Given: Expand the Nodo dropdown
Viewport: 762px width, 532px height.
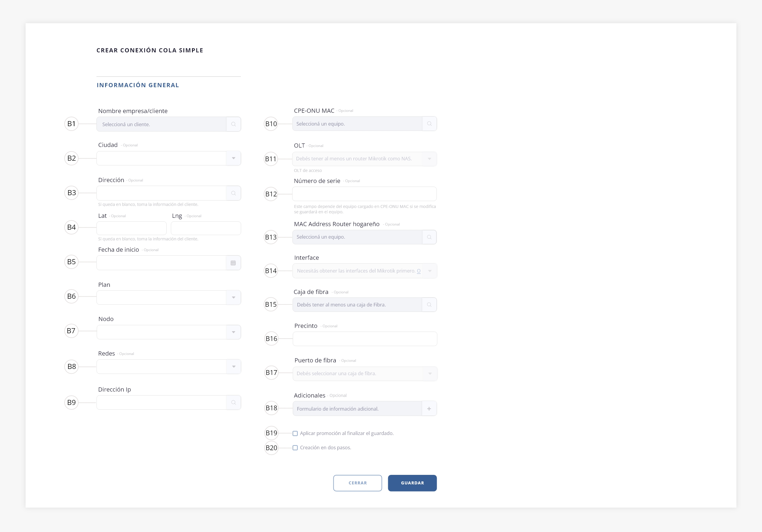Looking at the screenshot, I should click(x=233, y=332).
